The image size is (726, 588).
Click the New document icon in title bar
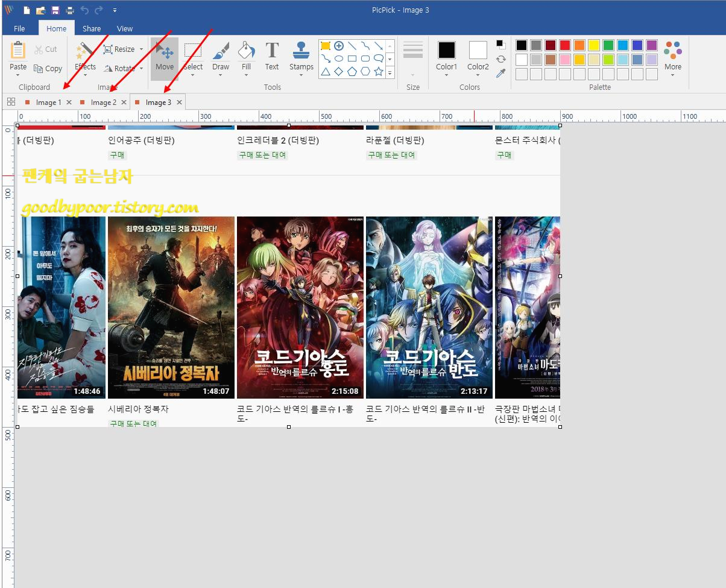point(27,10)
